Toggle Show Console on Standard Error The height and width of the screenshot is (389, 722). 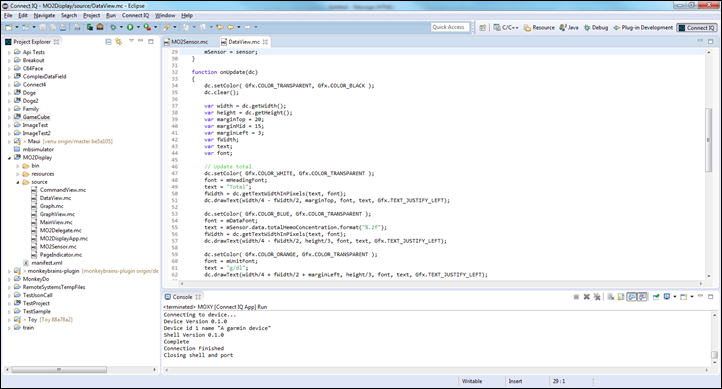pos(642,297)
